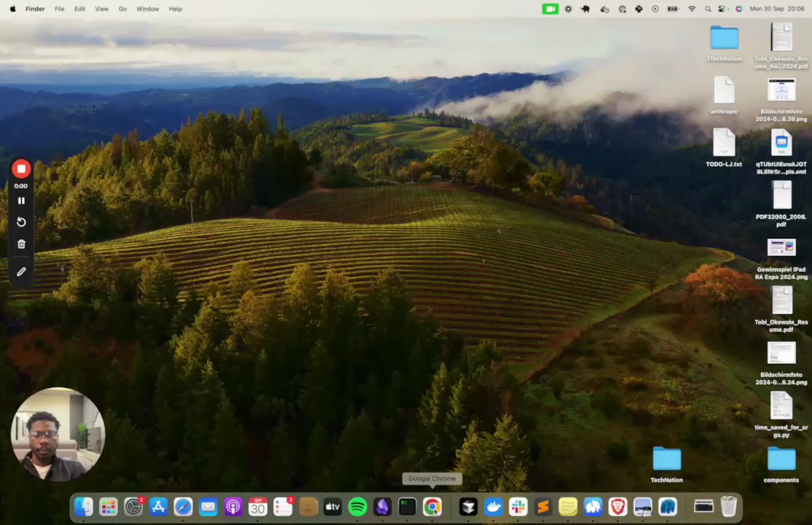Open Launchpad from the Dock
This screenshot has height=525, width=812.
point(108,507)
